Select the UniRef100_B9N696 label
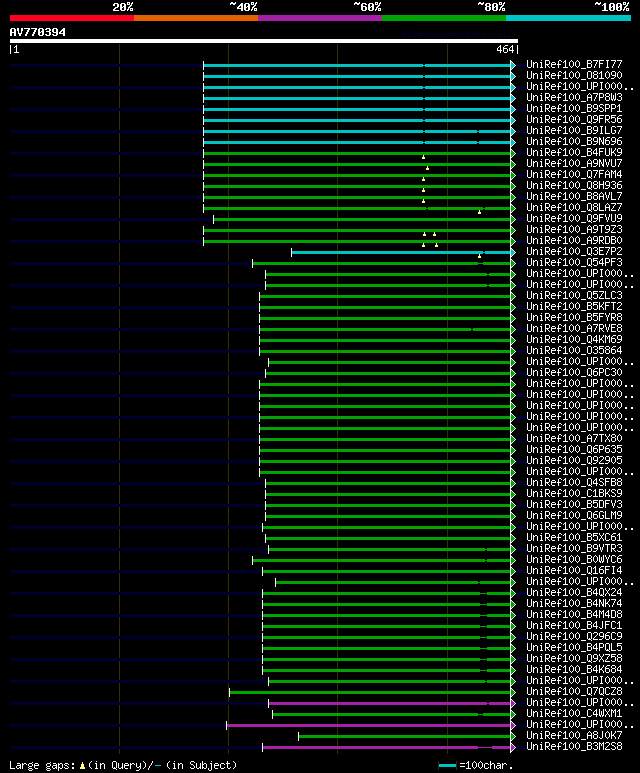Viewport: 640px width, 773px height. click(x=574, y=141)
